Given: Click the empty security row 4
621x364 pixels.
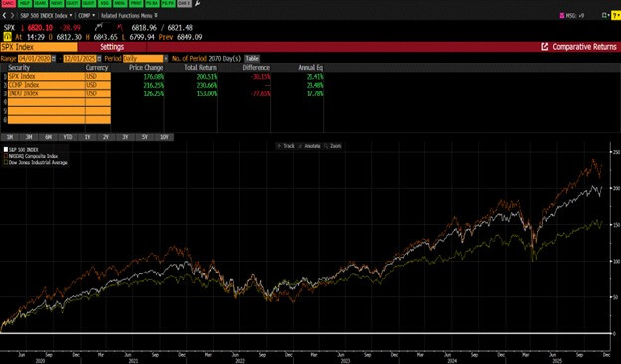Looking at the screenshot, I should [x=46, y=102].
